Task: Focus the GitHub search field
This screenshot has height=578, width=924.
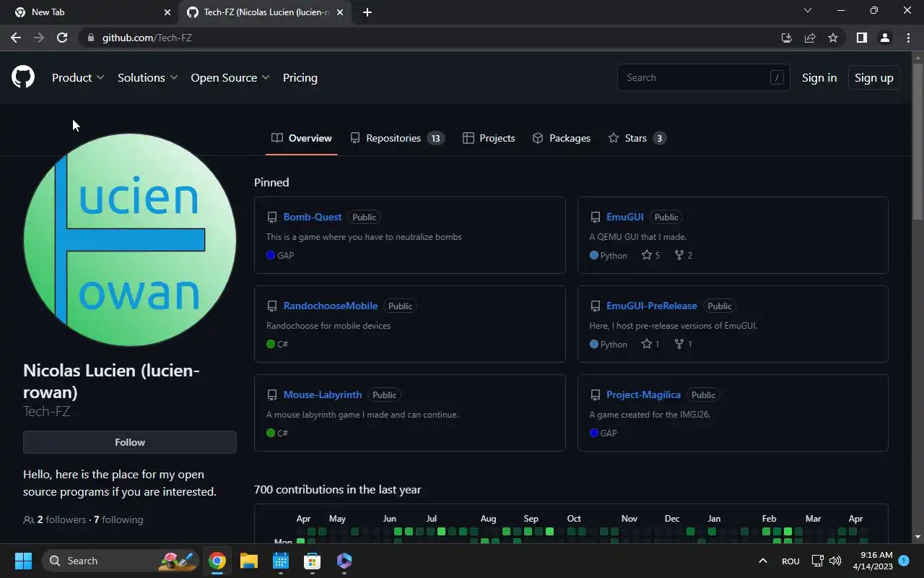Action: click(x=704, y=77)
